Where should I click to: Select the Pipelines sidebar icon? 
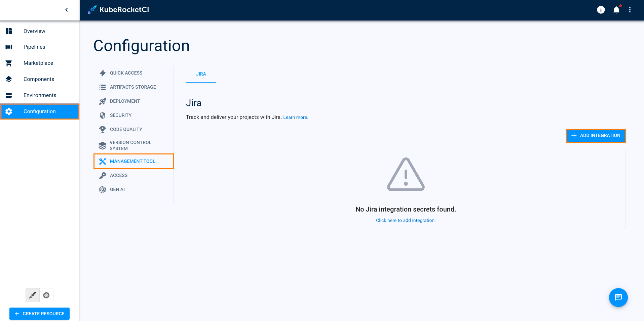point(8,47)
